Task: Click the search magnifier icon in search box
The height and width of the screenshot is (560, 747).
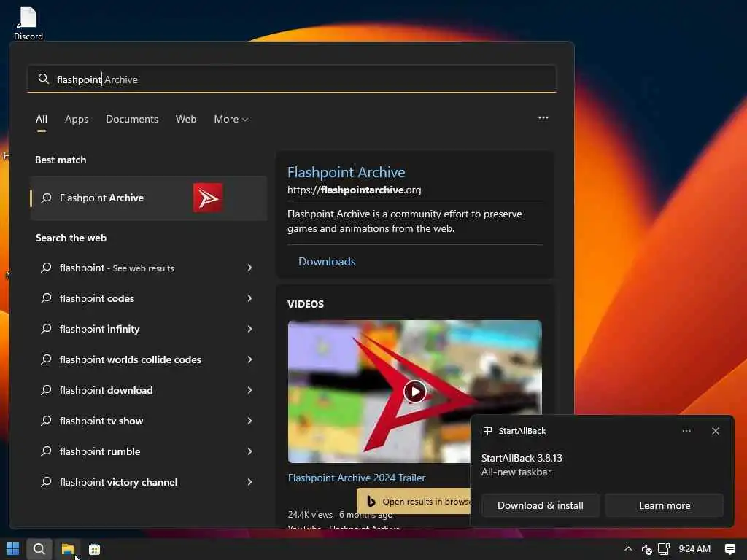Action: 43,79
